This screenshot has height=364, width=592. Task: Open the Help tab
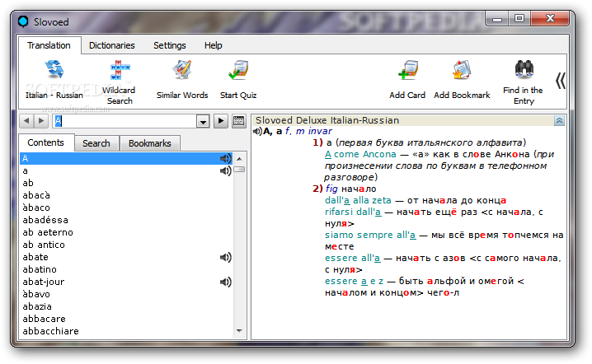(214, 45)
